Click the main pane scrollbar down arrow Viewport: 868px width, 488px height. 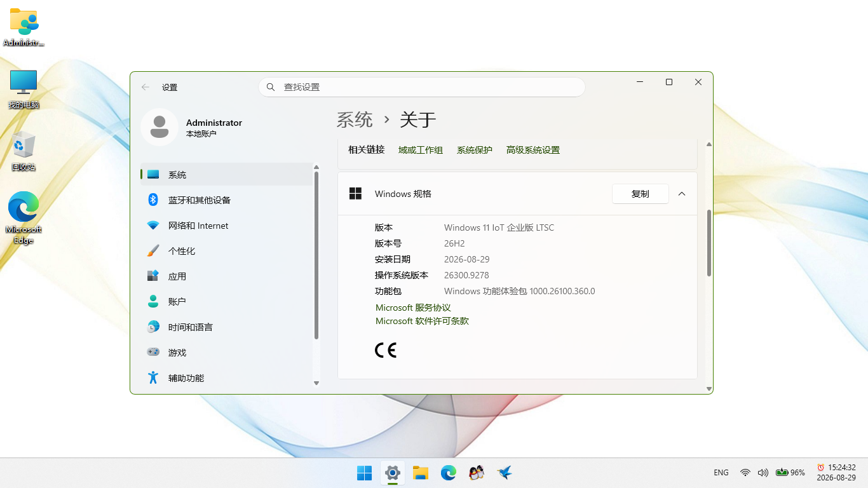pos(709,388)
